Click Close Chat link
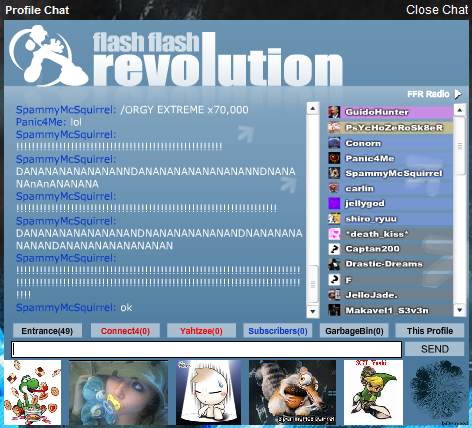Image resolution: width=472 pixels, height=428 pixels. pos(437,10)
